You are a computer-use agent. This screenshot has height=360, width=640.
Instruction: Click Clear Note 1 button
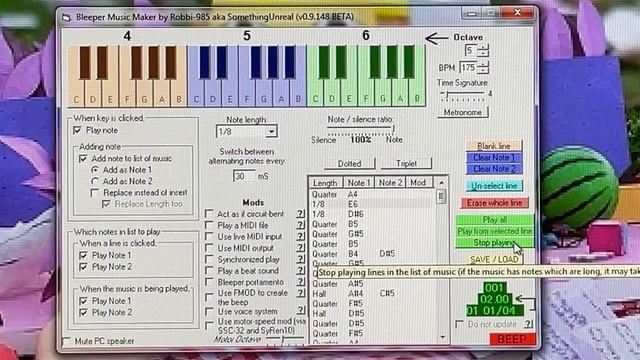(494, 157)
